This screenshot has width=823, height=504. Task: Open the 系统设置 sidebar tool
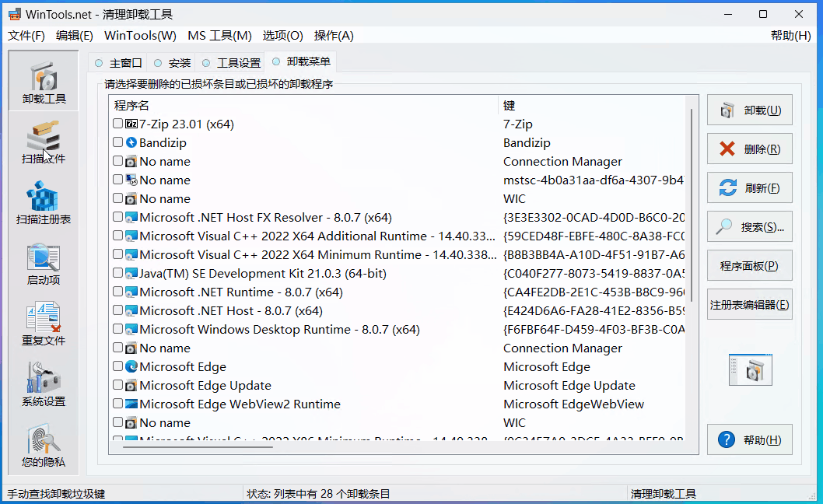[x=44, y=385]
